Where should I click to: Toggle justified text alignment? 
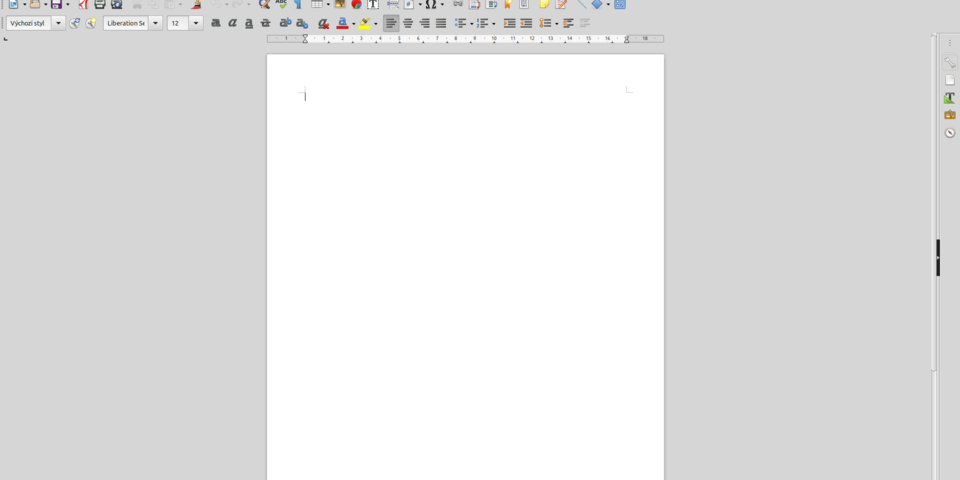coord(441,23)
